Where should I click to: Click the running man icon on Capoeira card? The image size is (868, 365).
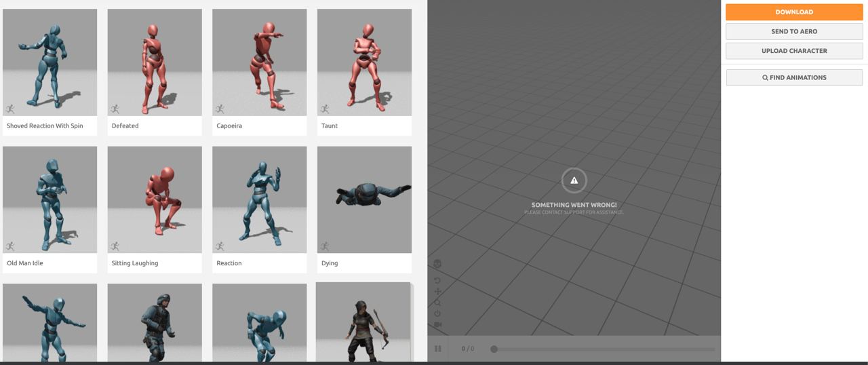click(x=220, y=109)
